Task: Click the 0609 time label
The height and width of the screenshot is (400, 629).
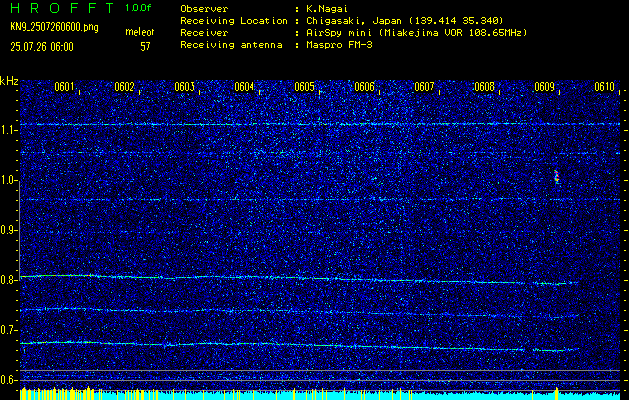Action: click(544, 87)
